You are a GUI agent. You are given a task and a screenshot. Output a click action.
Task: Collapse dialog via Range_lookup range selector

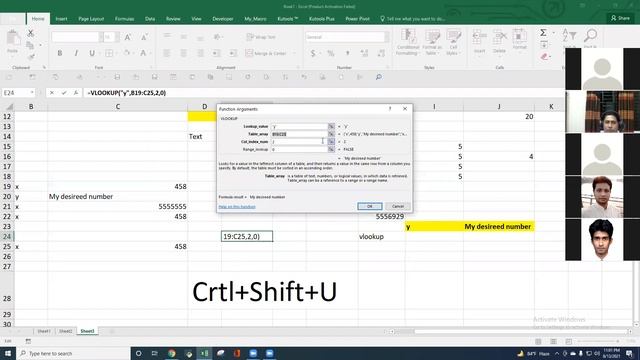click(331, 149)
